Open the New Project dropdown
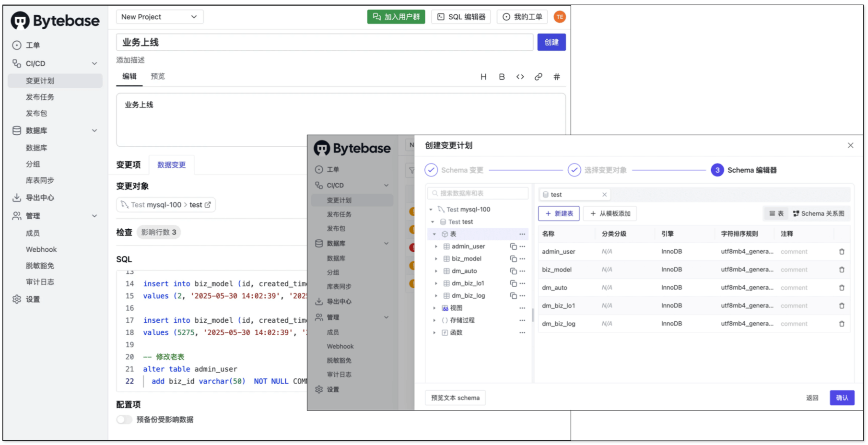This screenshot has height=445, width=868. 159,17
